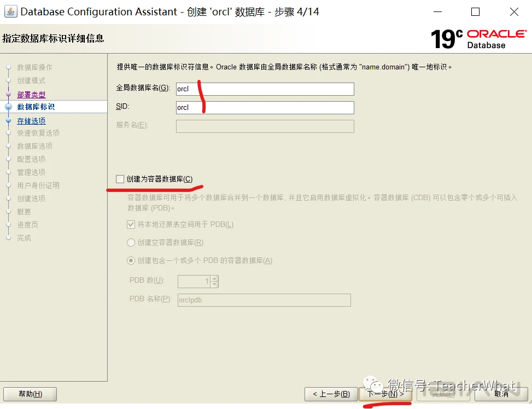Select the 进度页 step in sidebar
532x409 pixels.
(27, 225)
